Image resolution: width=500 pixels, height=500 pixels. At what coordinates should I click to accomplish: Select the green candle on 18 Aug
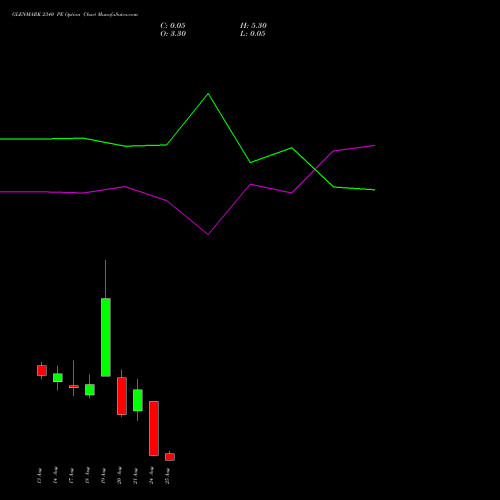90,390
